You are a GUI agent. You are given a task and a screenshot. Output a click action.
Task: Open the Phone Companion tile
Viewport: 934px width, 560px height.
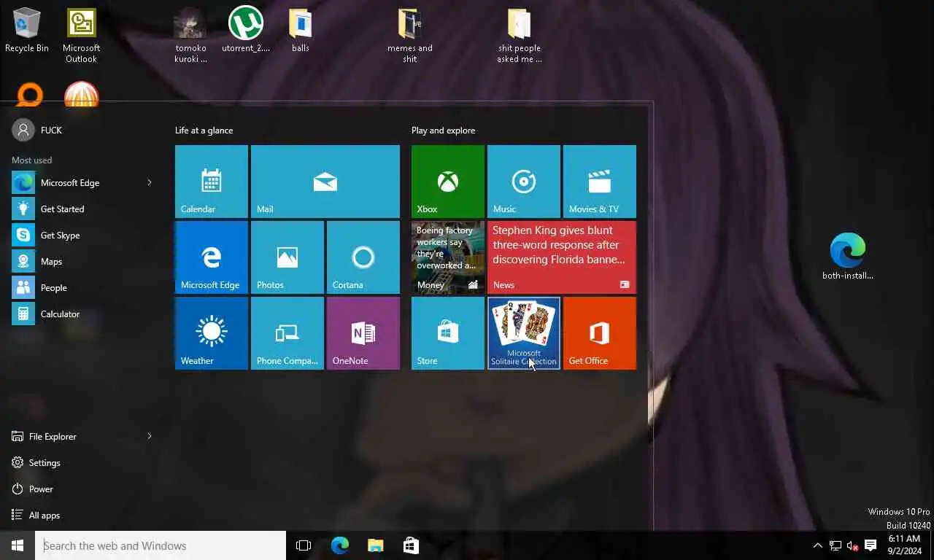tap(287, 333)
